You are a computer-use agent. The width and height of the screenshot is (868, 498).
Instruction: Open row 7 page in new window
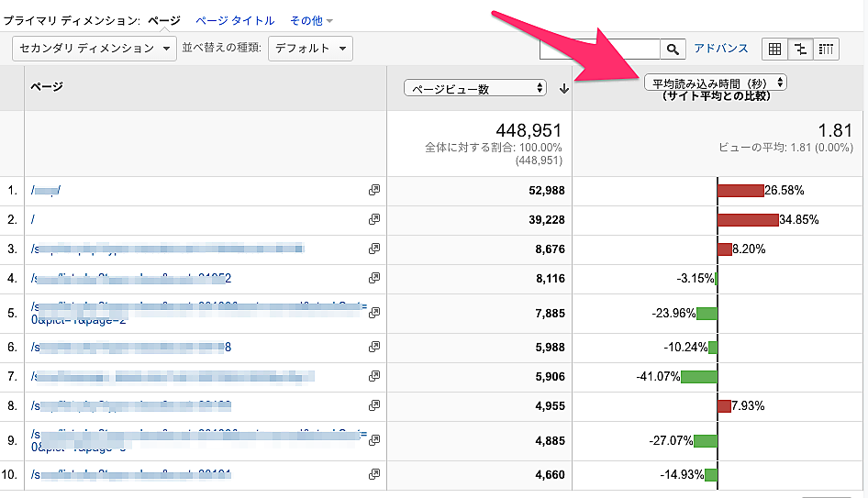(x=373, y=376)
